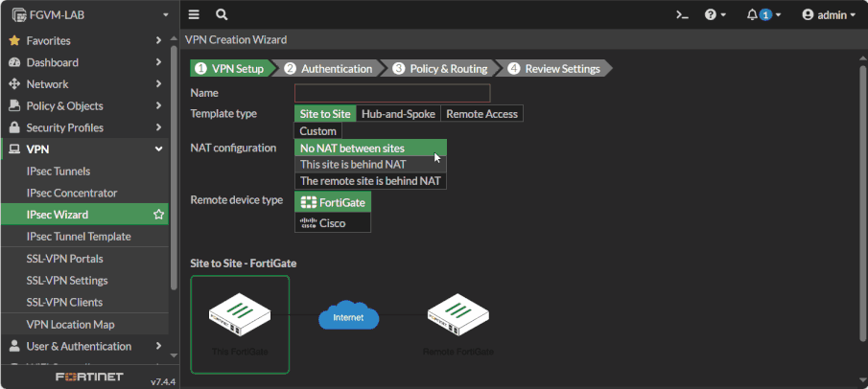Expand the Security Profiles chevron
This screenshot has height=389, width=868.
158,127
